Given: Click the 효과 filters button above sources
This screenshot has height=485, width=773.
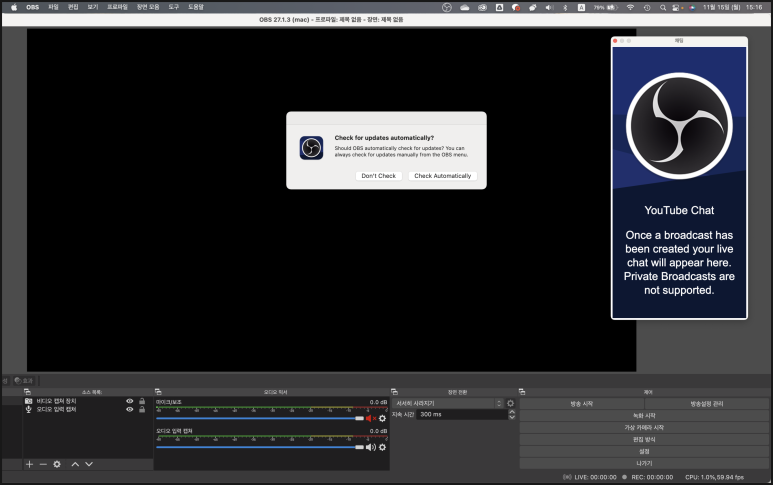Looking at the screenshot, I should point(24,381).
